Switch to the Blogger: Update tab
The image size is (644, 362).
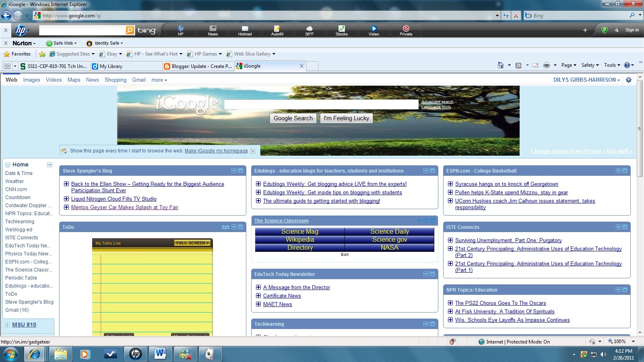click(198, 66)
